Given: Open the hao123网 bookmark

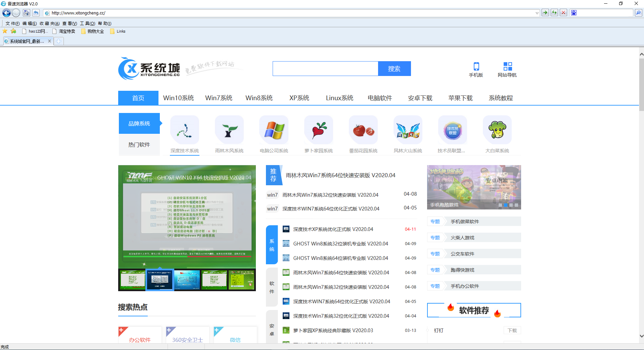Looking at the screenshot, I should (35, 31).
